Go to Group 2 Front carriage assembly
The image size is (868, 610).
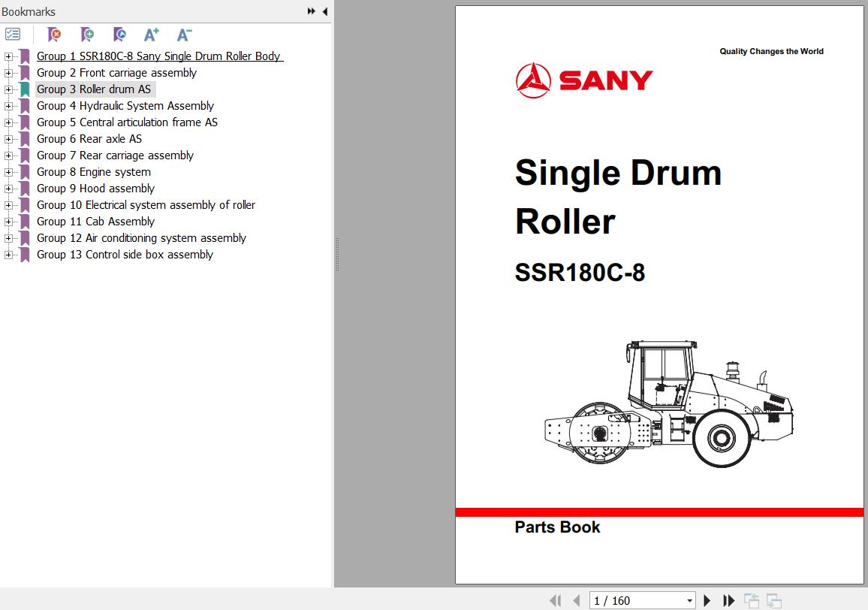[116, 73]
